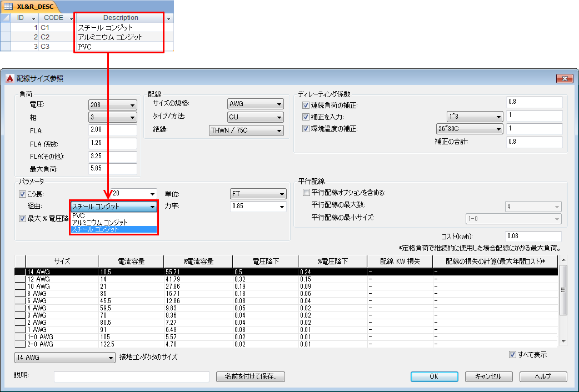Uncheck 補正を入力 checkbox
The width and height of the screenshot is (579, 392).
306,117
